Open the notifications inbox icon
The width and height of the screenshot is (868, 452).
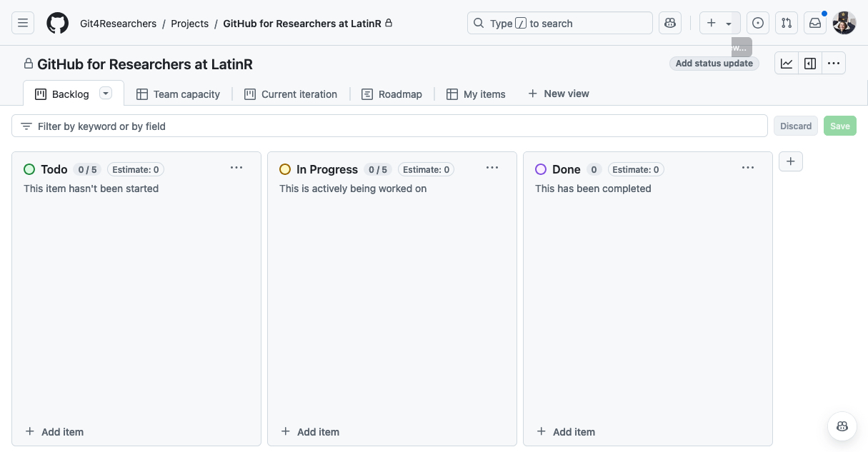[x=815, y=23]
